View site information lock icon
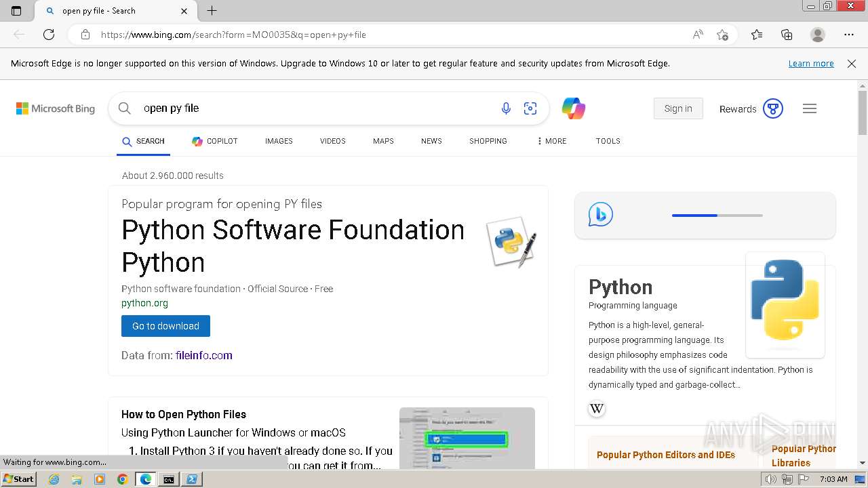This screenshot has height=488, width=868. pyautogui.click(x=85, y=35)
